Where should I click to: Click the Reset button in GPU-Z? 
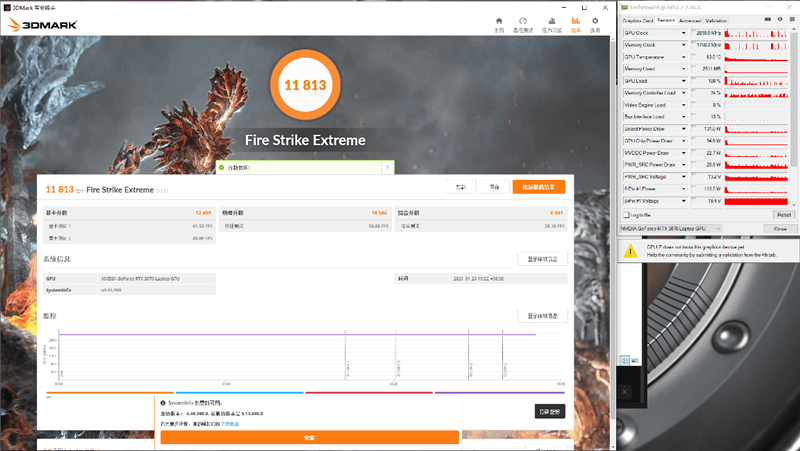(x=784, y=215)
